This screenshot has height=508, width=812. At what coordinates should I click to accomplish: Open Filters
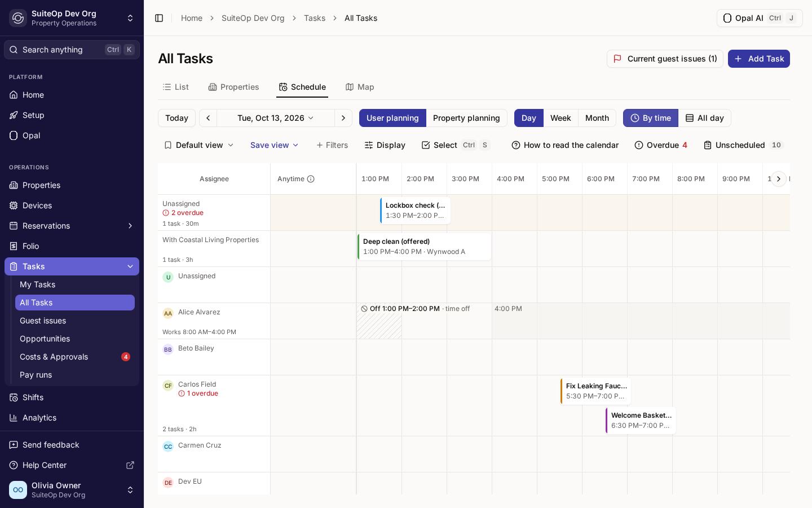click(332, 145)
